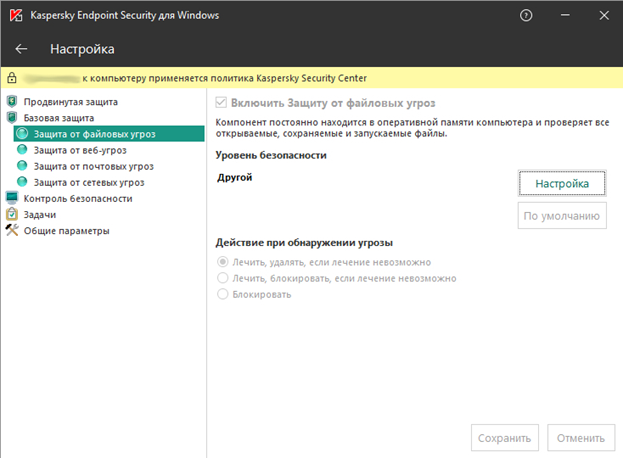The width and height of the screenshot is (624, 459).
Task: Click the Сохранить button
Action: [x=504, y=438]
